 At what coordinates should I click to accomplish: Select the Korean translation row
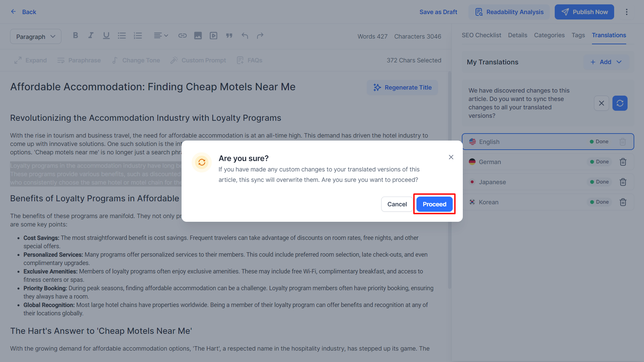(x=548, y=202)
